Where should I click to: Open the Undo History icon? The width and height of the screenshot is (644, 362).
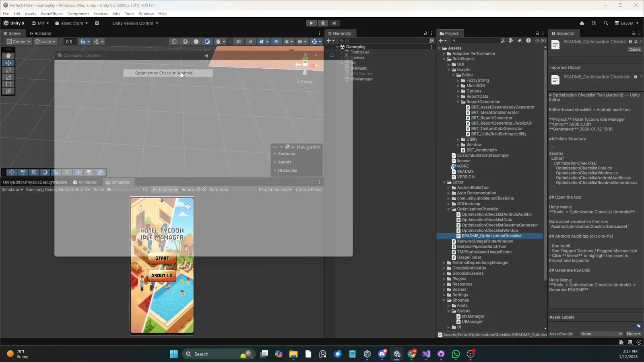coord(594,23)
